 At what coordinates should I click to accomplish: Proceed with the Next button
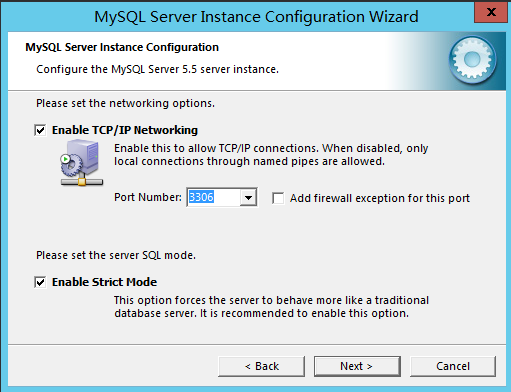click(357, 366)
